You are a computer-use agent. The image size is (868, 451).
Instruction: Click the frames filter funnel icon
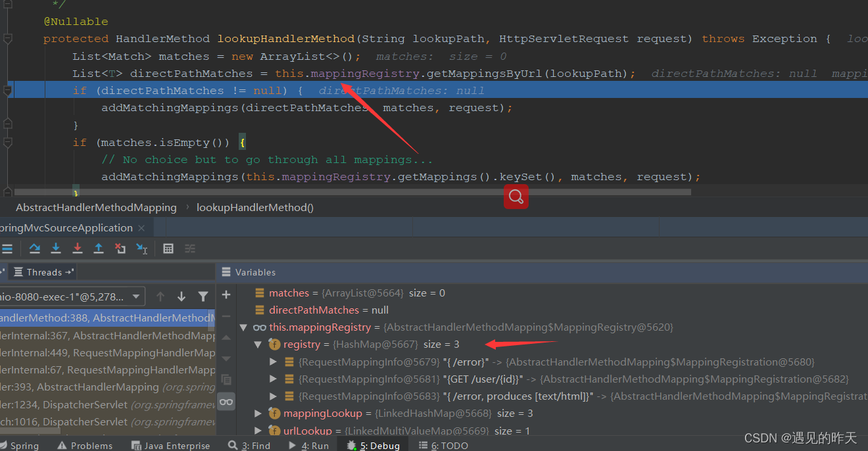[203, 297]
